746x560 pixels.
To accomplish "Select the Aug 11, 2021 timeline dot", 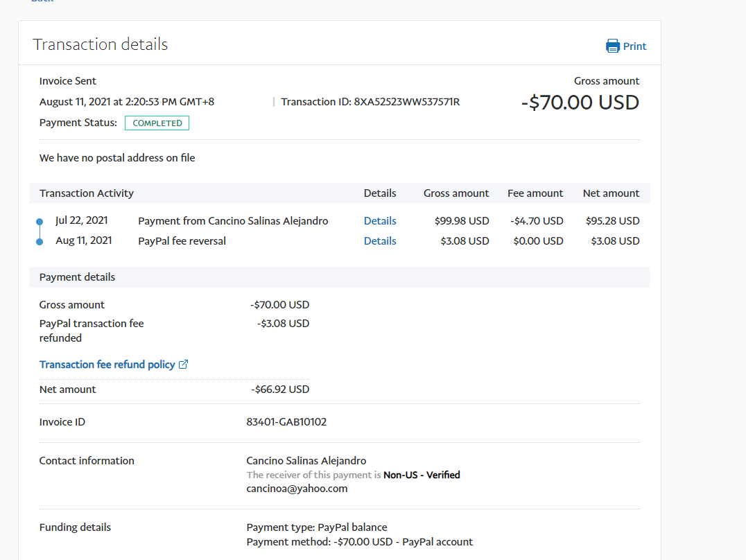I will 40,242.
